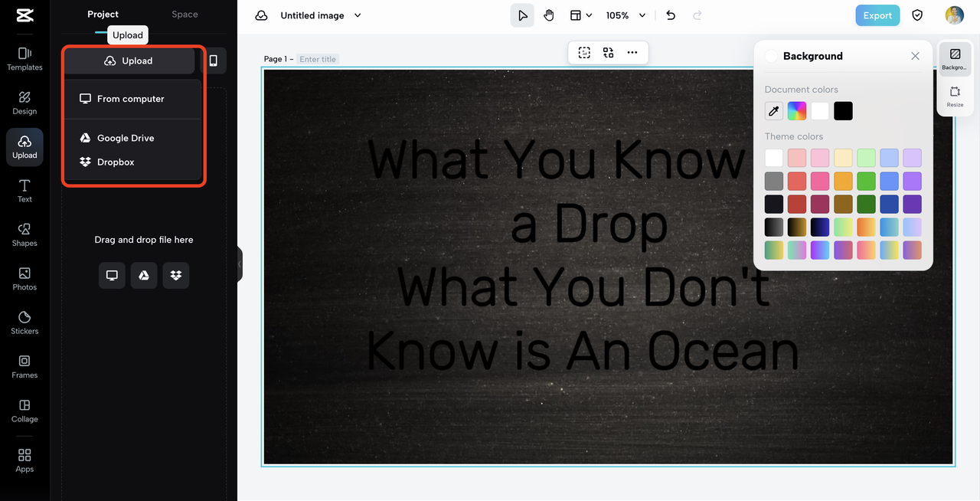Open the Shapes sidebar panel

point(24,234)
